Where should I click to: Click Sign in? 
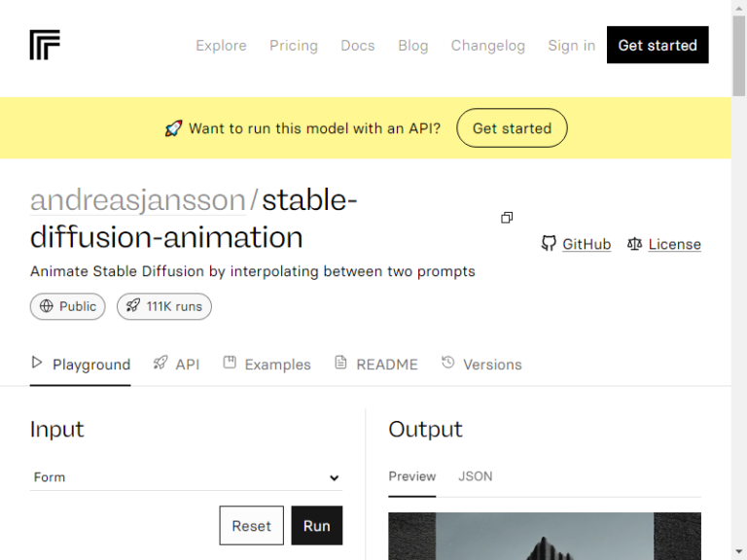point(572,46)
